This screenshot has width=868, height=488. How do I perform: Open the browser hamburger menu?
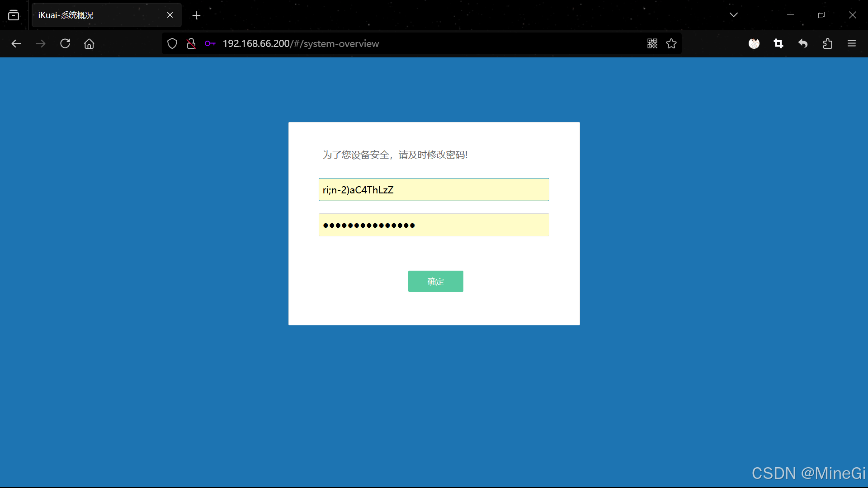point(852,43)
